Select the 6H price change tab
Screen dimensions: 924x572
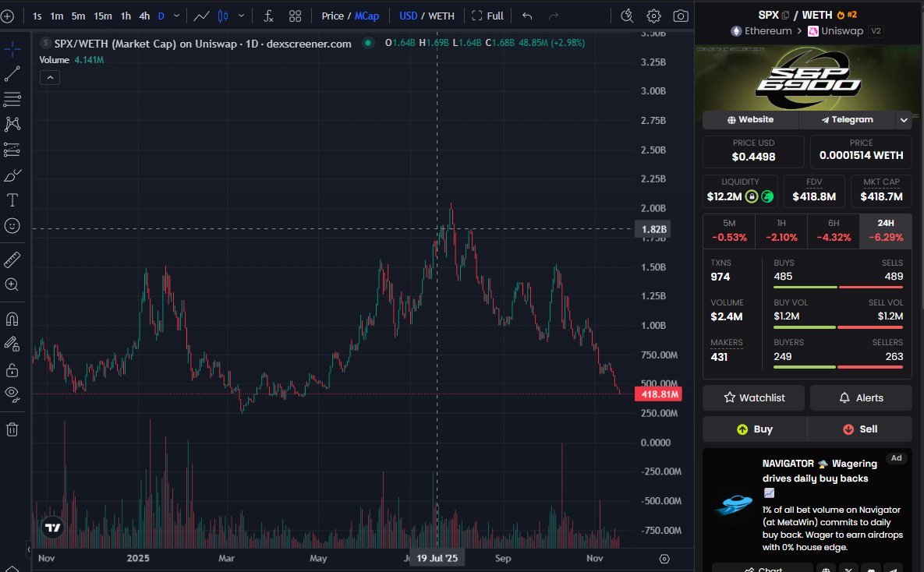pos(834,231)
